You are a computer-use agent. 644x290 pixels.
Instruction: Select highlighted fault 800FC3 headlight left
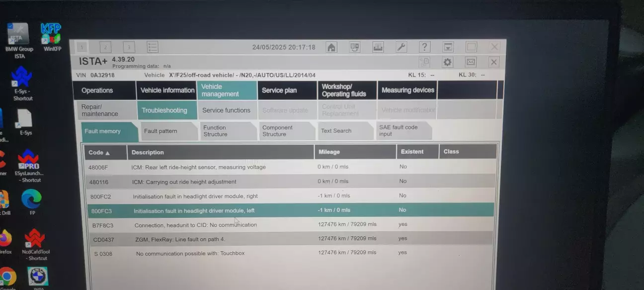(x=291, y=210)
